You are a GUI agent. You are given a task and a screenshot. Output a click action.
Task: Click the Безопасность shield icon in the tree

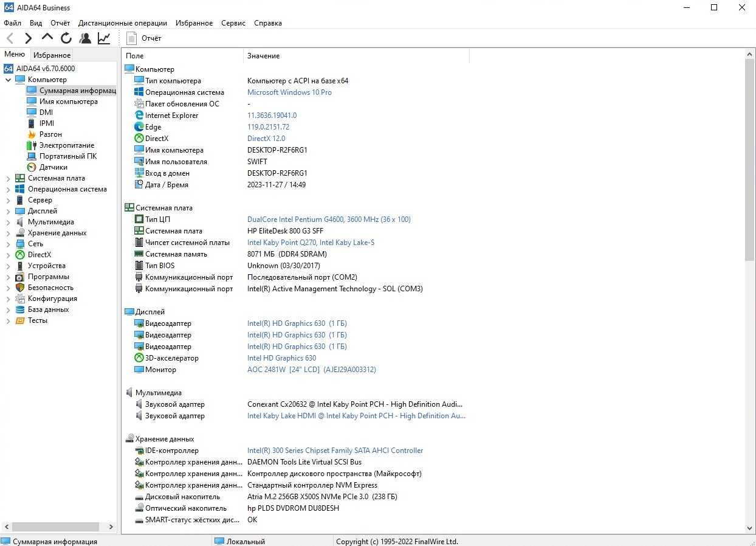click(20, 288)
